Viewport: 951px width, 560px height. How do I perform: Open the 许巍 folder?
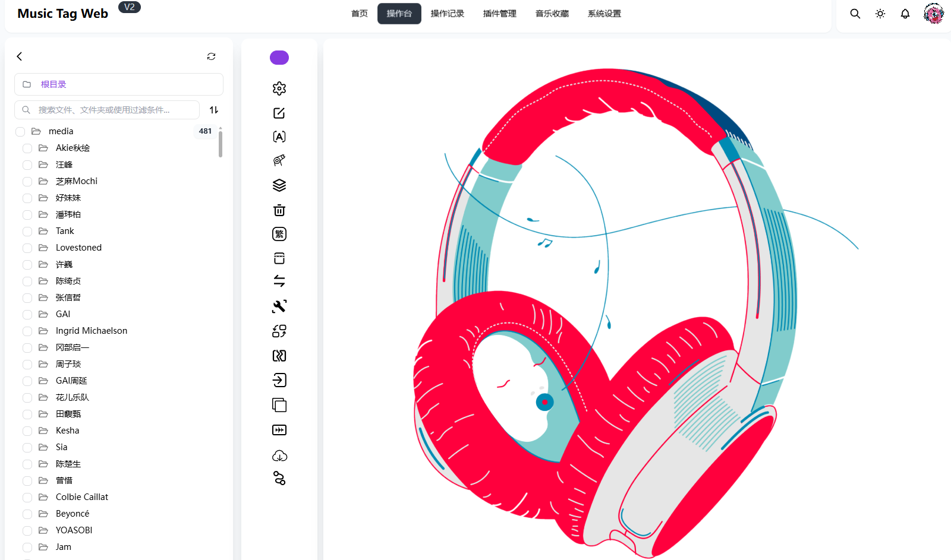64,264
